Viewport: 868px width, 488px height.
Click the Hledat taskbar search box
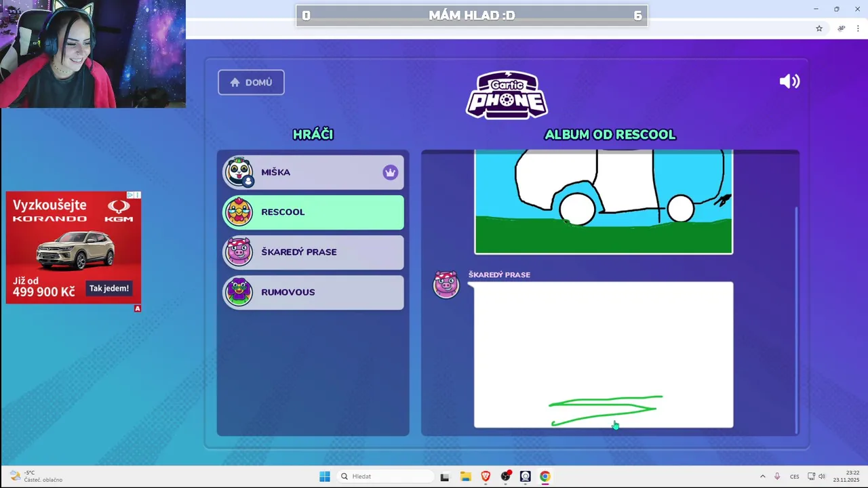pyautogui.click(x=385, y=476)
